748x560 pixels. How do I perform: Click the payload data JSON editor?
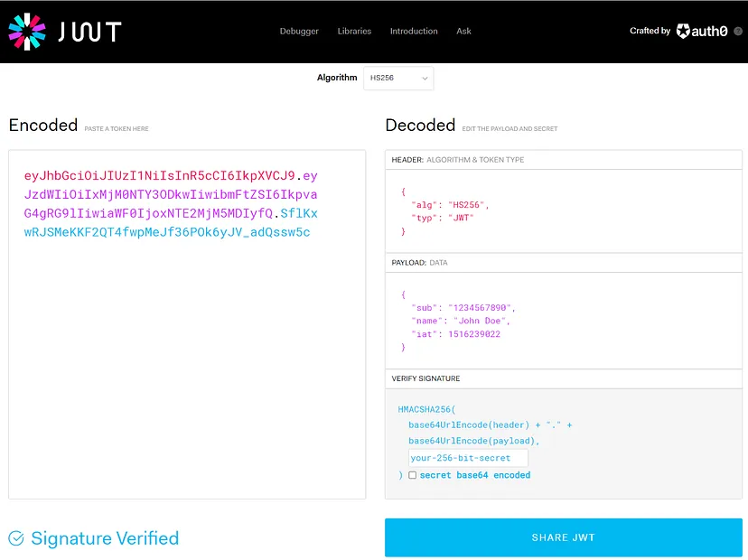564,321
